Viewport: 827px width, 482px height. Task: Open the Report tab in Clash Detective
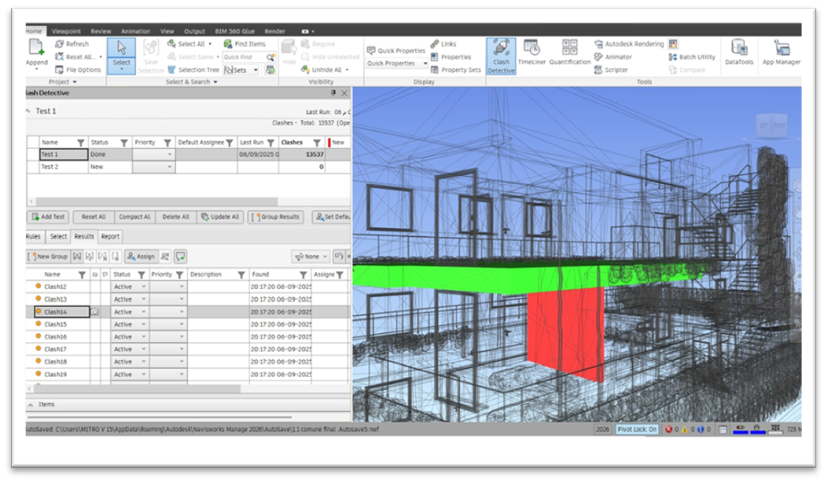tap(109, 237)
